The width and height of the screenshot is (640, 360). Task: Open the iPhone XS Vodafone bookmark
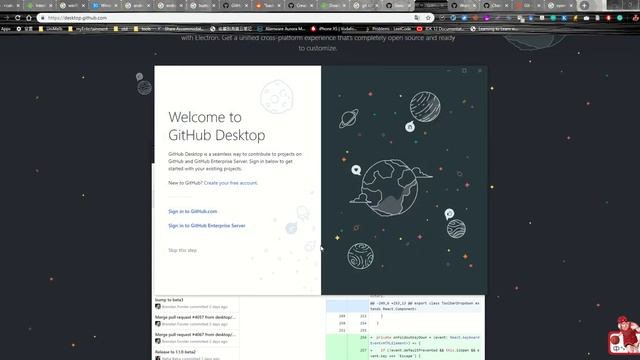coord(333,29)
